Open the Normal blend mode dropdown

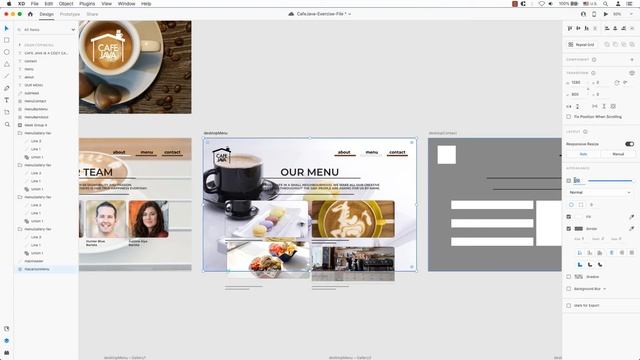point(600,192)
